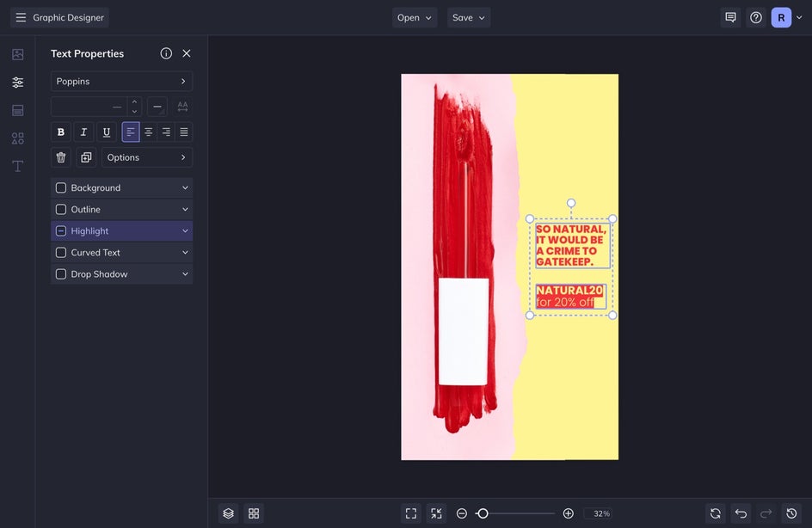Image resolution: width=812 pixels, height=528 pixels.
Task: Close the Text Properties panel
Action: coord(187,53)
